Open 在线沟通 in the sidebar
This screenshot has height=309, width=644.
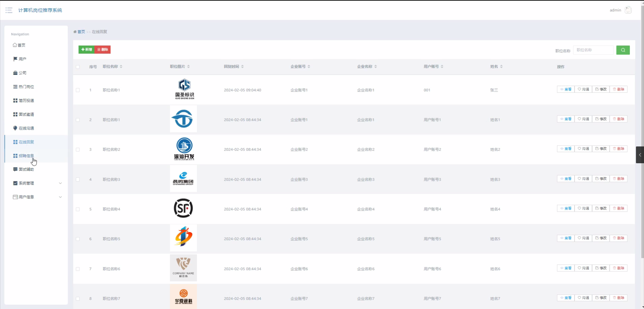coord(36,128)
